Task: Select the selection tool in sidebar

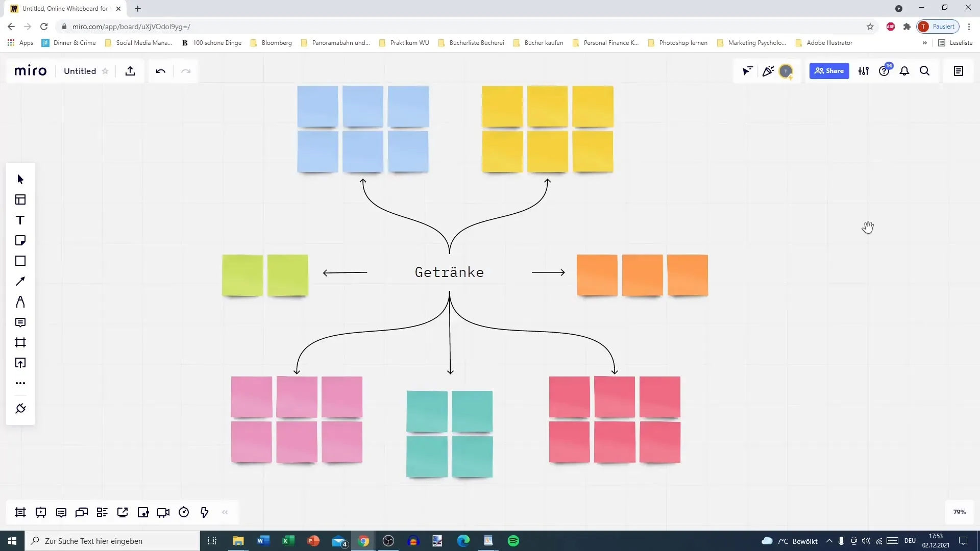Action: tap(20, 178)
